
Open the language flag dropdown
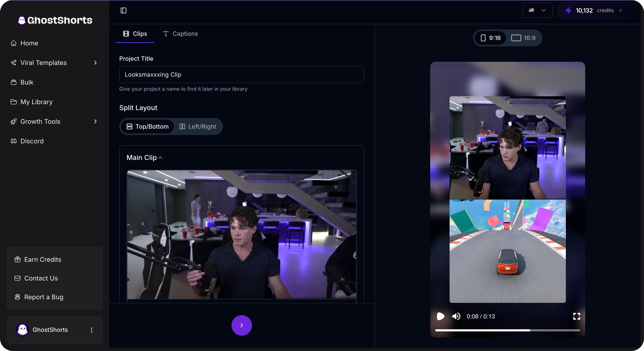click(537, 10)
